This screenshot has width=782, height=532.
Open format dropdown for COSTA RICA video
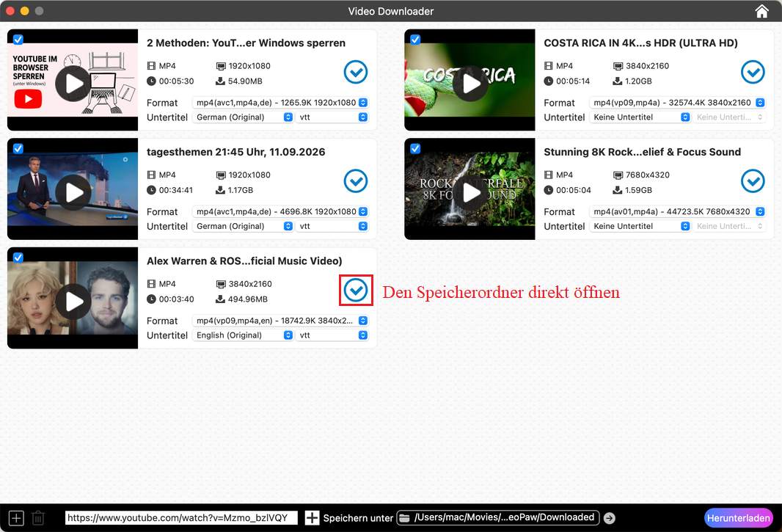pyautogui.click(x=677, y=102)
